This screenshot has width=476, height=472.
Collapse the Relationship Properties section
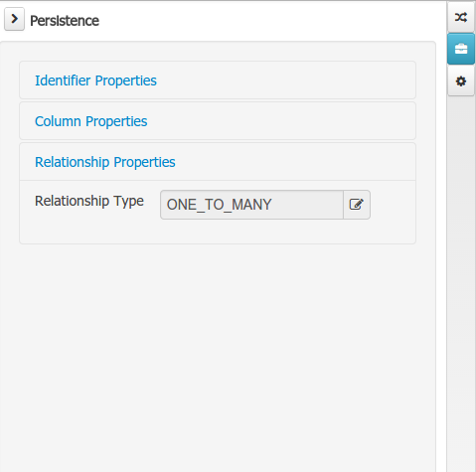click(218, 162)
